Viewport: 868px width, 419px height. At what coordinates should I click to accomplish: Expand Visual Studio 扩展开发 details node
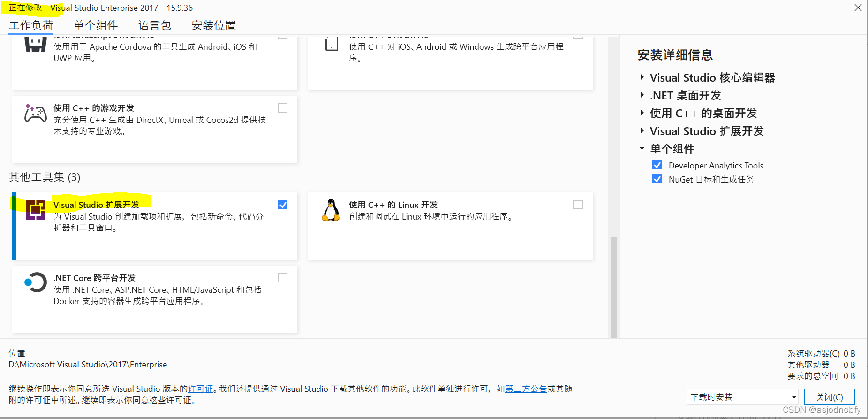[x=642, y=130]
